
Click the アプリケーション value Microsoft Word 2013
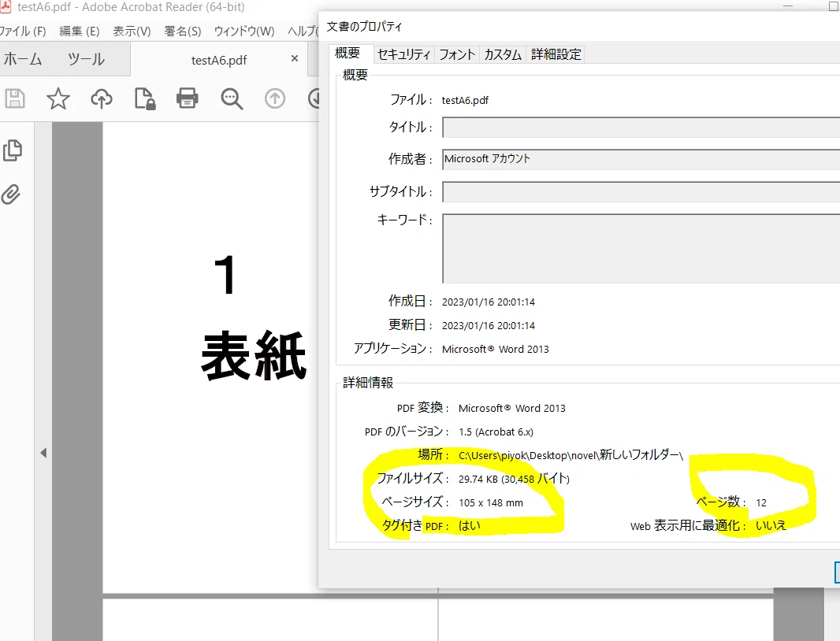(496, 349)
